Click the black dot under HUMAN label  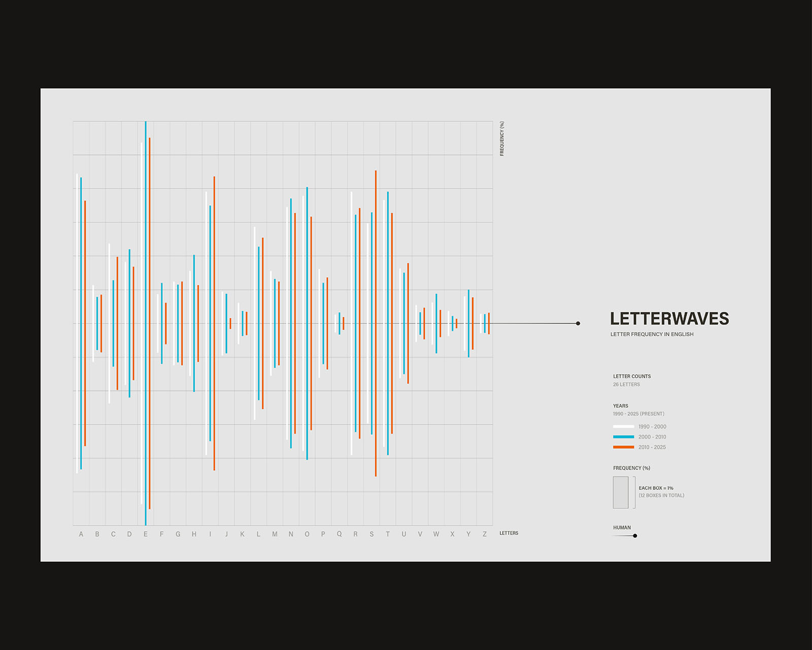click(635, 536)
